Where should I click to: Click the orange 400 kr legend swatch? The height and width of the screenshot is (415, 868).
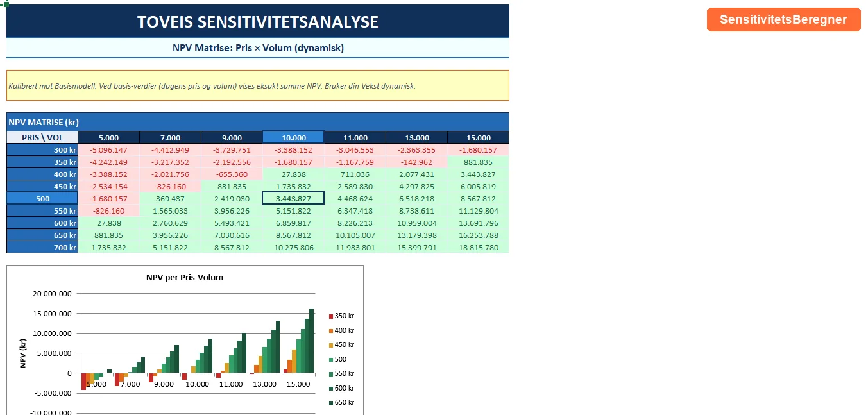(x=331, y=330)
